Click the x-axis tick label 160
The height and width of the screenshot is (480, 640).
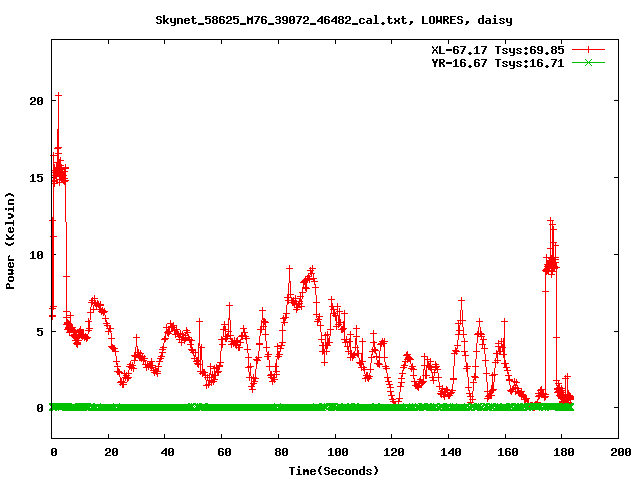(x=508, y=452)
